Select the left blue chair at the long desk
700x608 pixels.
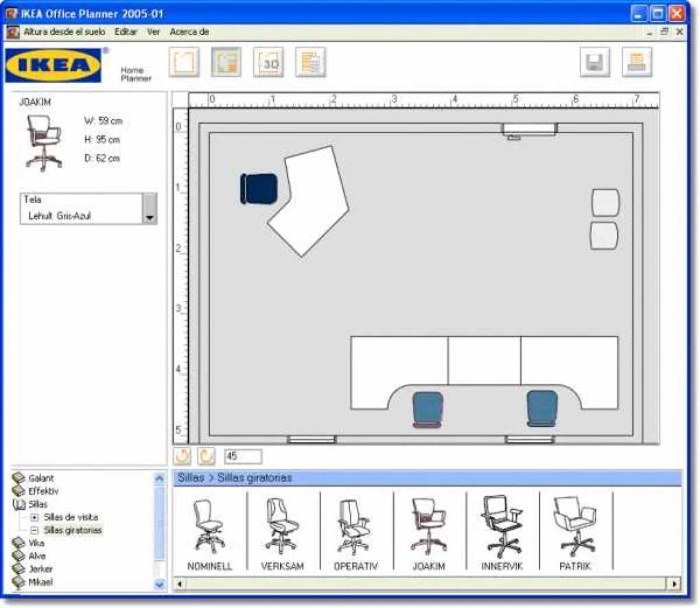point(428,410)
